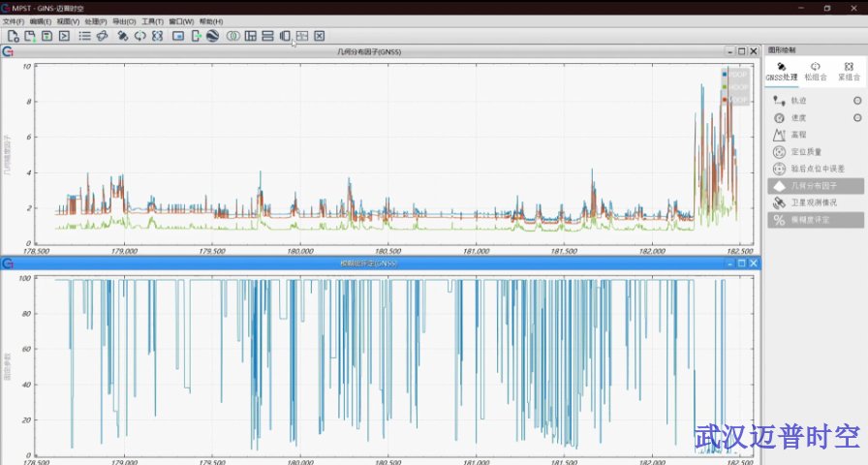The image size is (868, 465).
Task: Click the save file toolbar icon
Action: [x=46, y=36]
